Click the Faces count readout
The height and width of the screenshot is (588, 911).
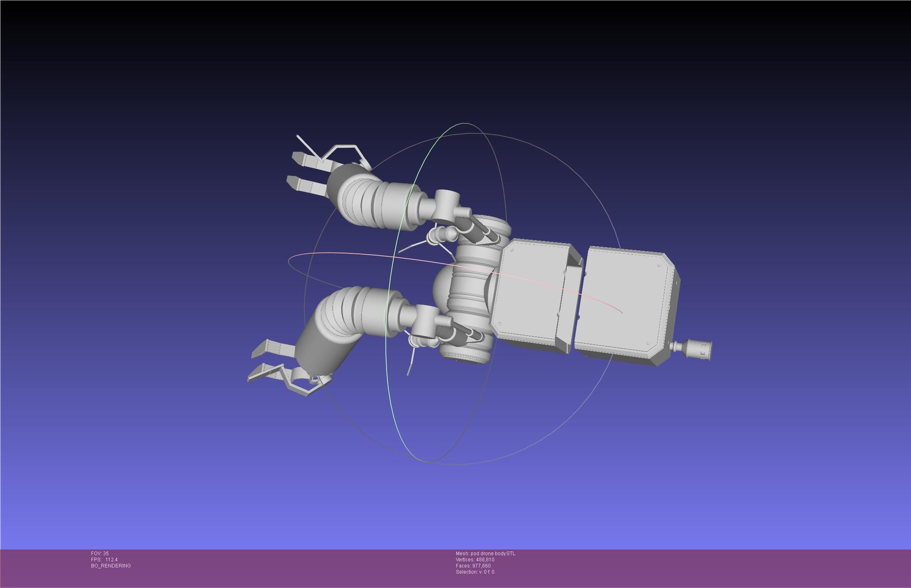[x=473, y=565]
